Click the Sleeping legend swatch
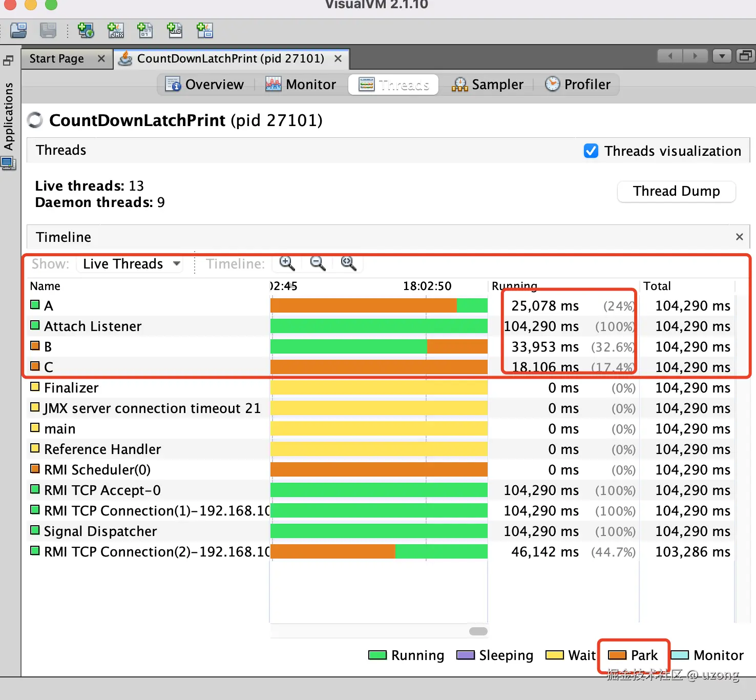This screenshot has width=756, height=700. click(x=466, y=655)
